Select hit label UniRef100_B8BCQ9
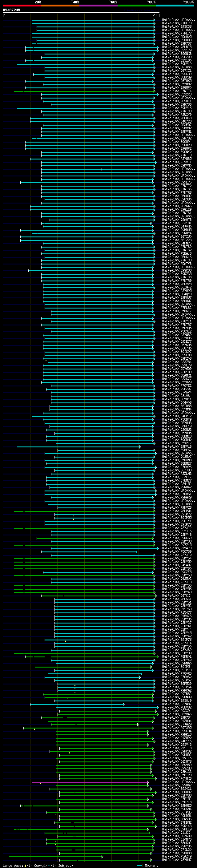 [177, 78]
